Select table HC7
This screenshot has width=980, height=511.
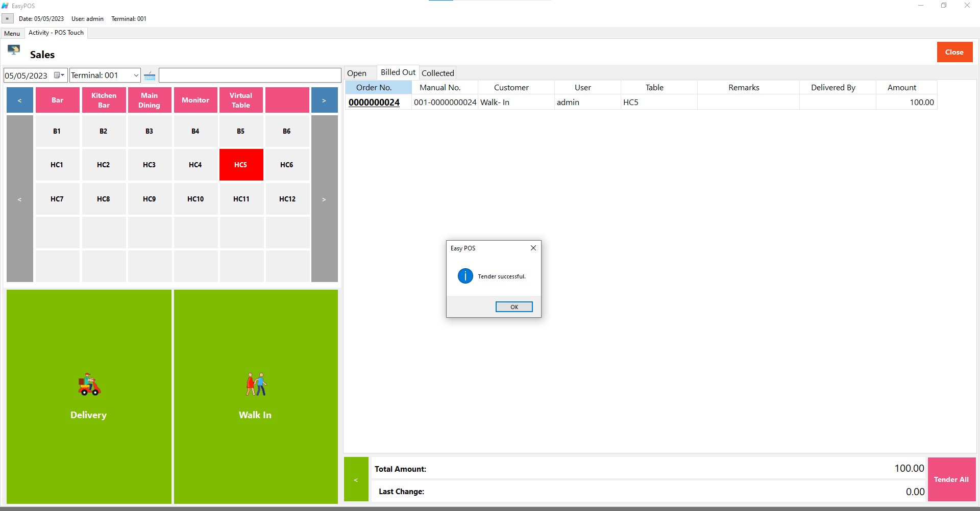coord(57,199)
